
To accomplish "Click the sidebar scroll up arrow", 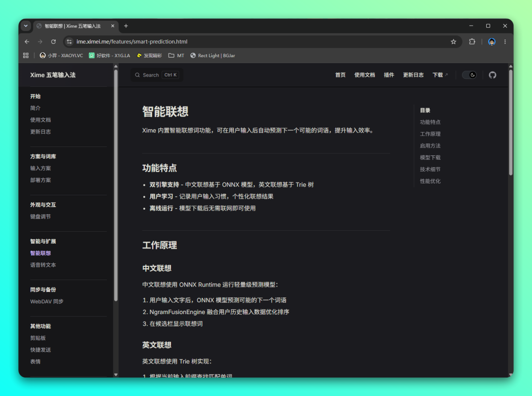I will point(116,67).
